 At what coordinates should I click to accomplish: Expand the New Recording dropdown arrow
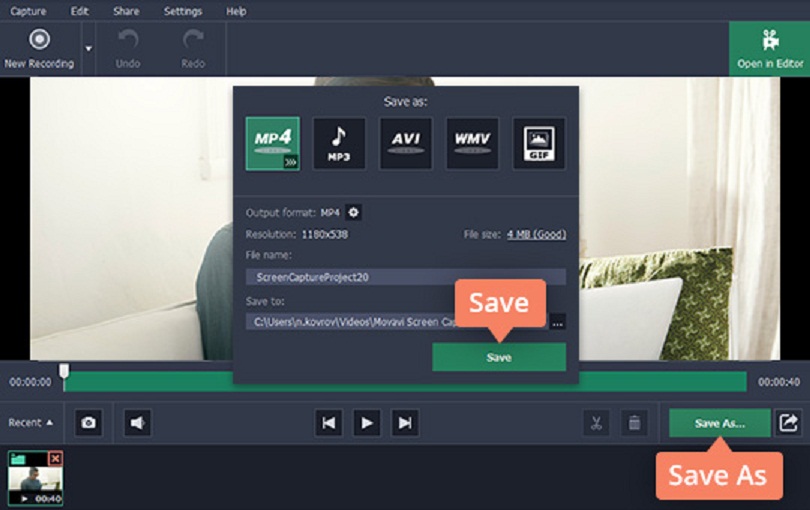(x=88, y=48)
